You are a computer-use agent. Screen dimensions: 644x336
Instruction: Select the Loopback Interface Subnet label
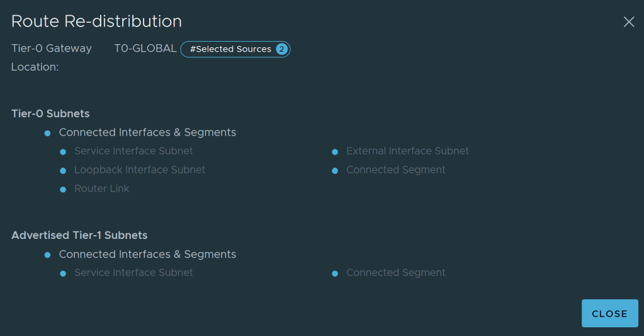pyautogui.click(x=140, y=170)
